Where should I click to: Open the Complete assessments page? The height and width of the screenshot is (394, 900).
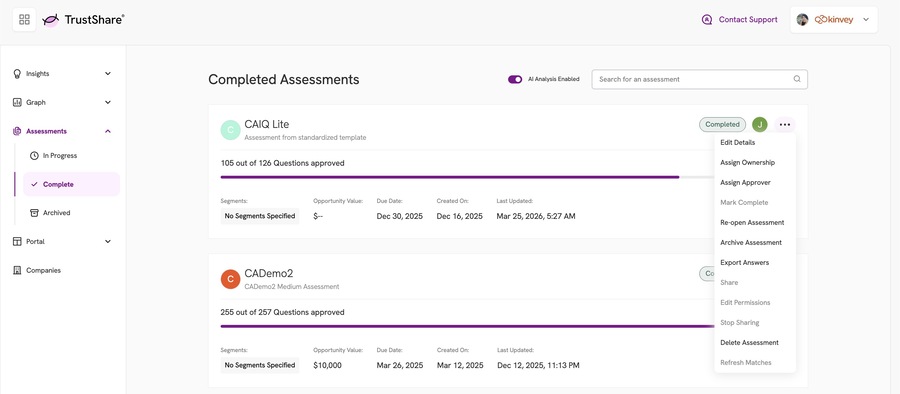click(x=71, y=184)
